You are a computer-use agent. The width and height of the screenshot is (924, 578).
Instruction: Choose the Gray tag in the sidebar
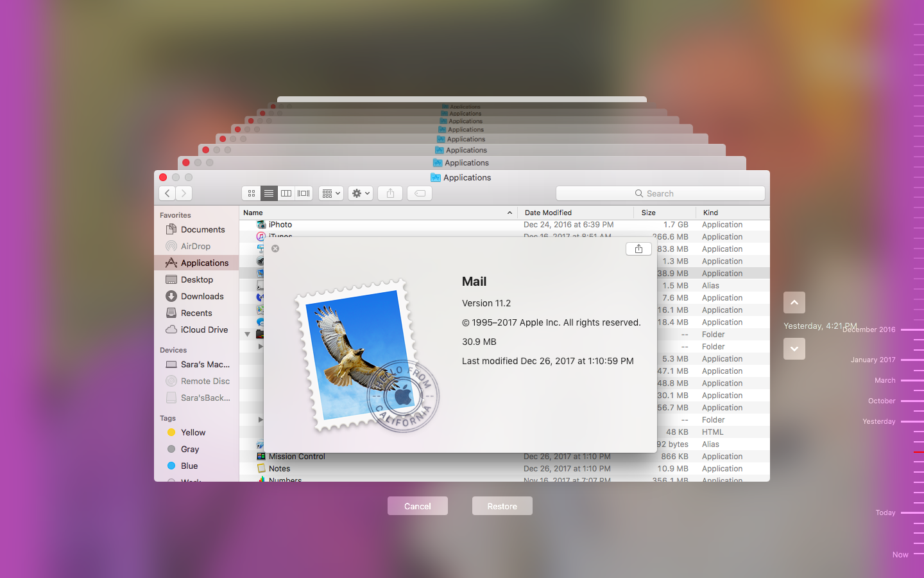click(x=196, y=449)
